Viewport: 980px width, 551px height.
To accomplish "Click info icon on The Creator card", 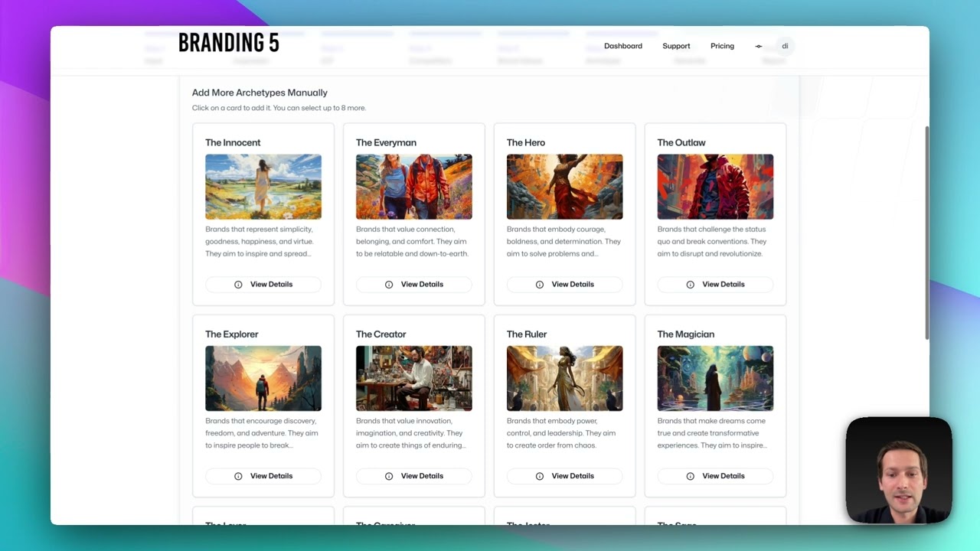I will click(389, 476).
